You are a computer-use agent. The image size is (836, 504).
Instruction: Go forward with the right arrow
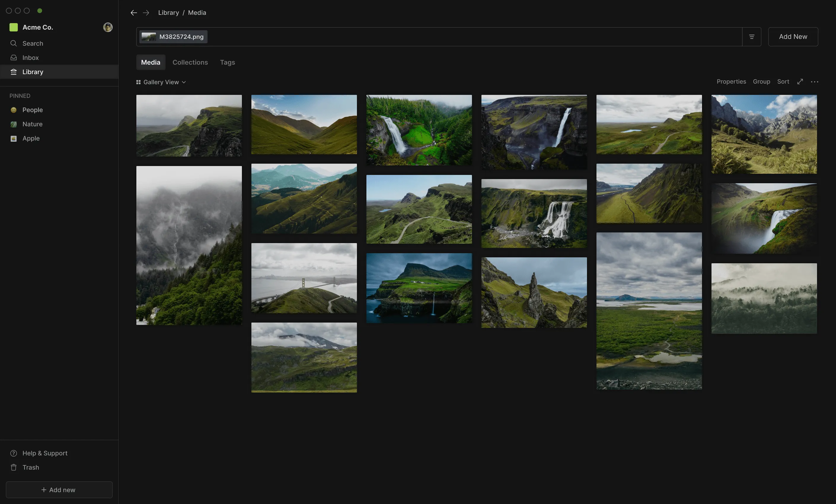pyautogui.click(x=146, y=12)
